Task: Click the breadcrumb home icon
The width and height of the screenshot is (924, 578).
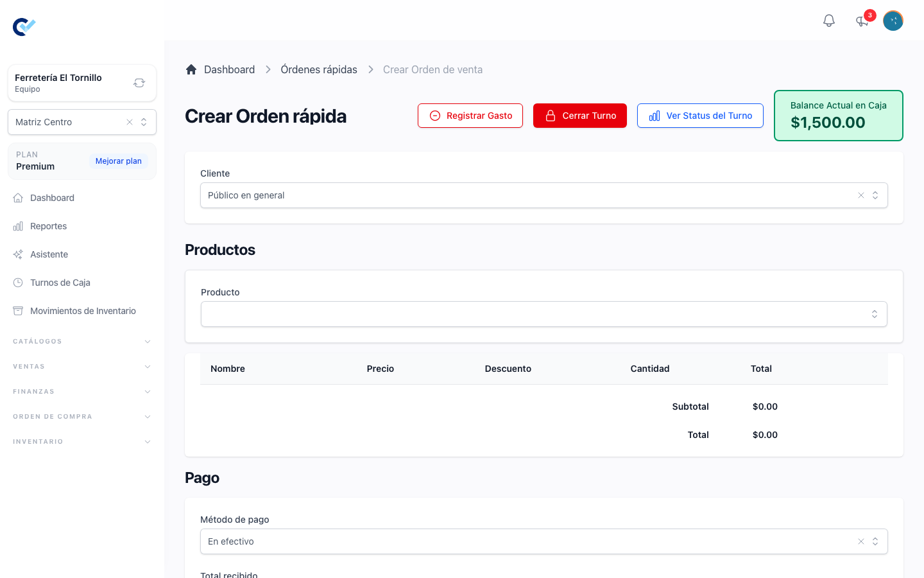Action: click(191, 69)
